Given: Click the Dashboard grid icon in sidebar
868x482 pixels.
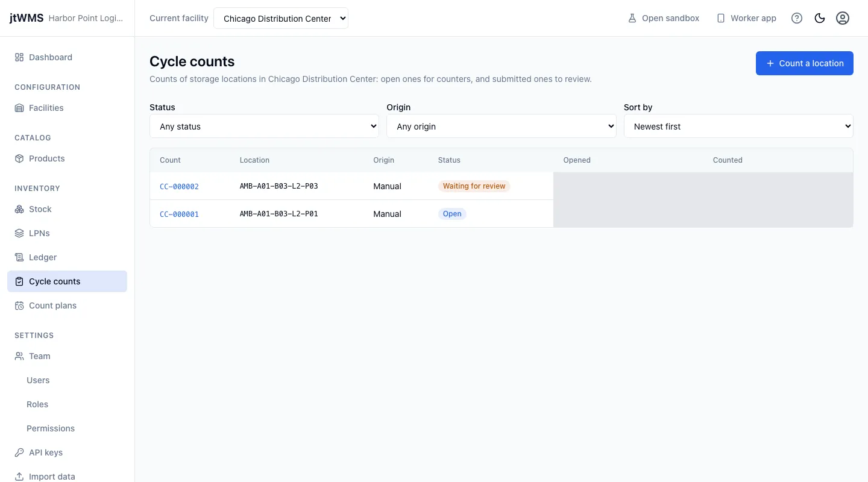Looking at the screenshot, I should click(x=19, y=57).
